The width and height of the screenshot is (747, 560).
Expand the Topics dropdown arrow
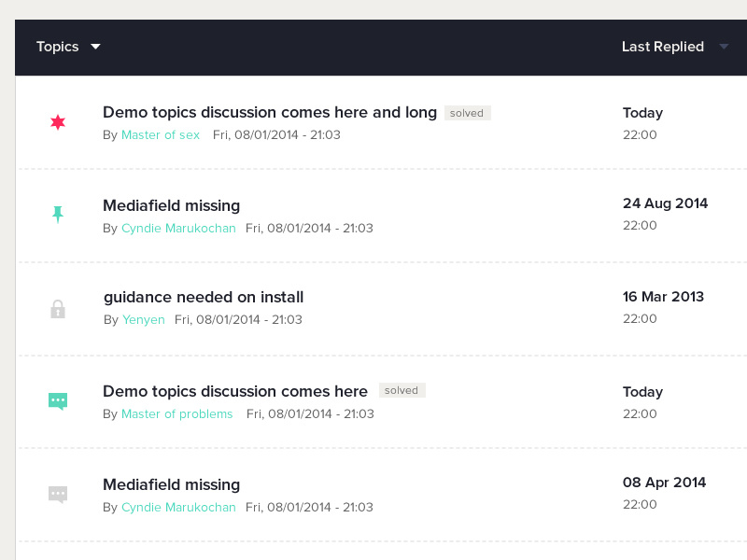(x=95, y=47)
